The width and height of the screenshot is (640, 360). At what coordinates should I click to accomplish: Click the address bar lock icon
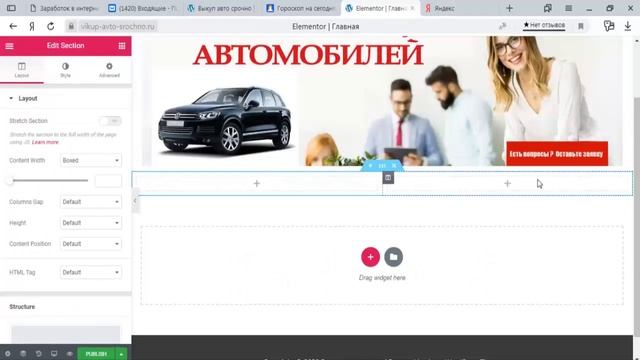[x=71, y=26]
